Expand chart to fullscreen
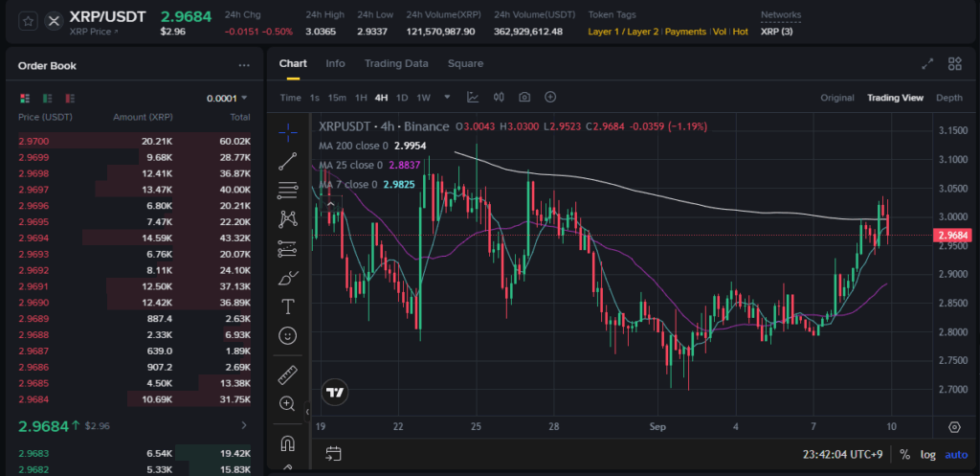980x476 pixels. coord(927,64)
